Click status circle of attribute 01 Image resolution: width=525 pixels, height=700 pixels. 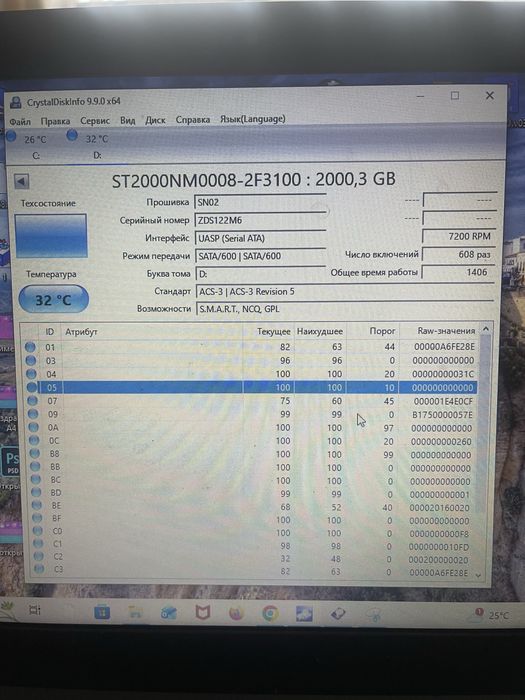pyautogui.click(x=30, y=347)
